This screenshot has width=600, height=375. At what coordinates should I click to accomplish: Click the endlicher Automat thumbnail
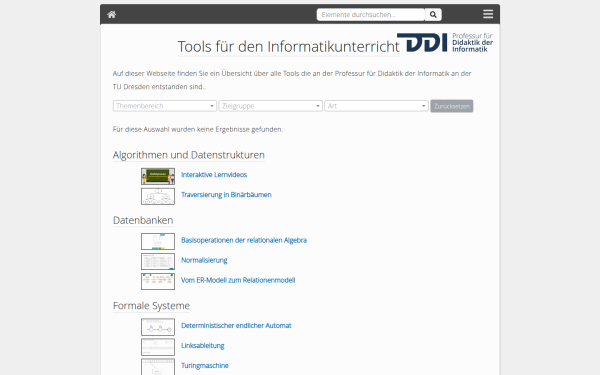[x=158, y=327]
